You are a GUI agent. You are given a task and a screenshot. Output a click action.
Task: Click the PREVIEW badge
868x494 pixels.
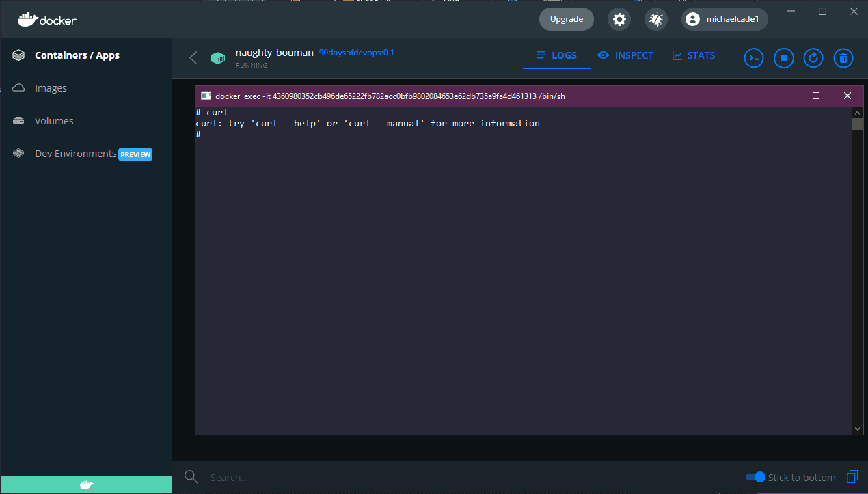point(135,154)
